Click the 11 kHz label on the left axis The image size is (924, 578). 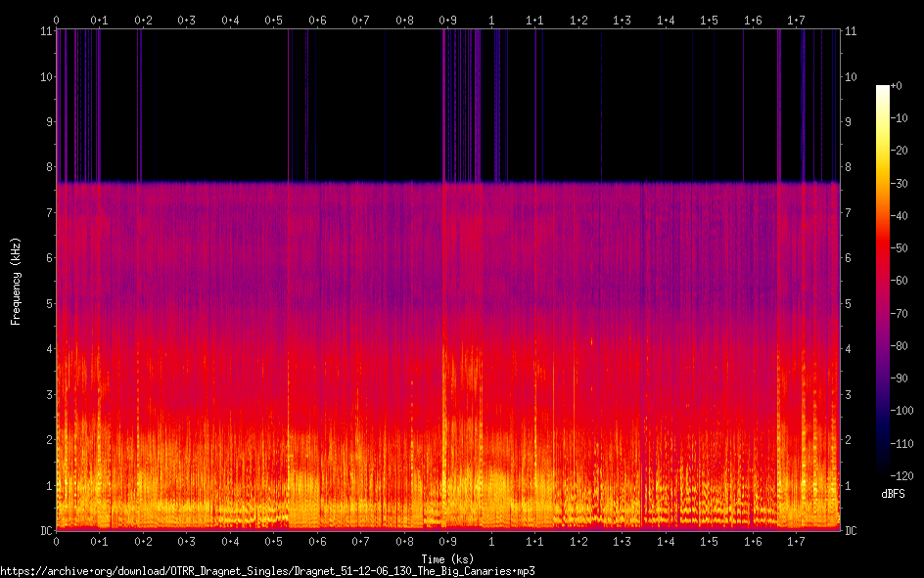coord(44,31)
